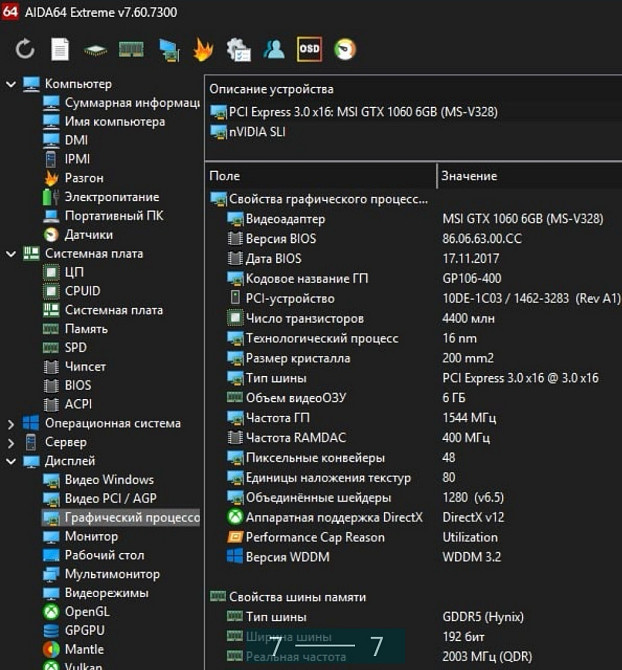
Task: Click the CPU chip toolbar icon
Action: pos(96,50)
